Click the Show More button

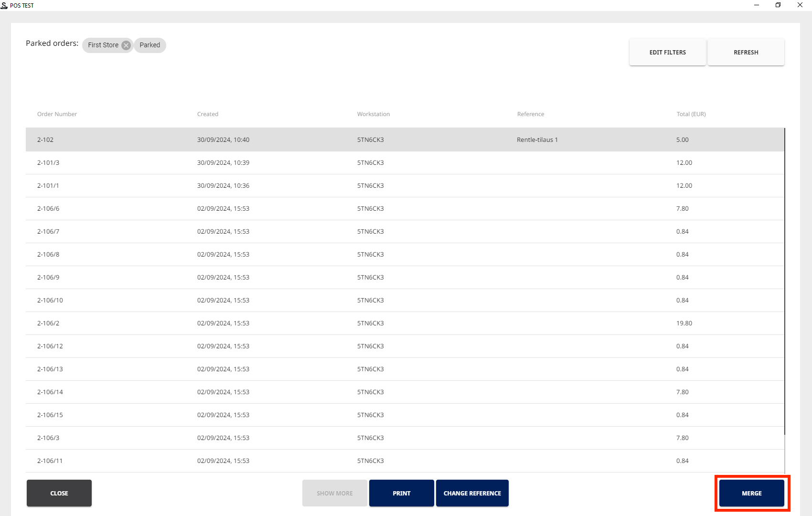(x=334, y=493)
